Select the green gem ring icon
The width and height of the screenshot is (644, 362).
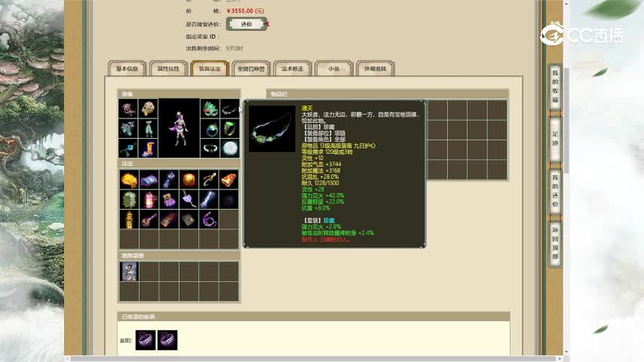(229, 129)
